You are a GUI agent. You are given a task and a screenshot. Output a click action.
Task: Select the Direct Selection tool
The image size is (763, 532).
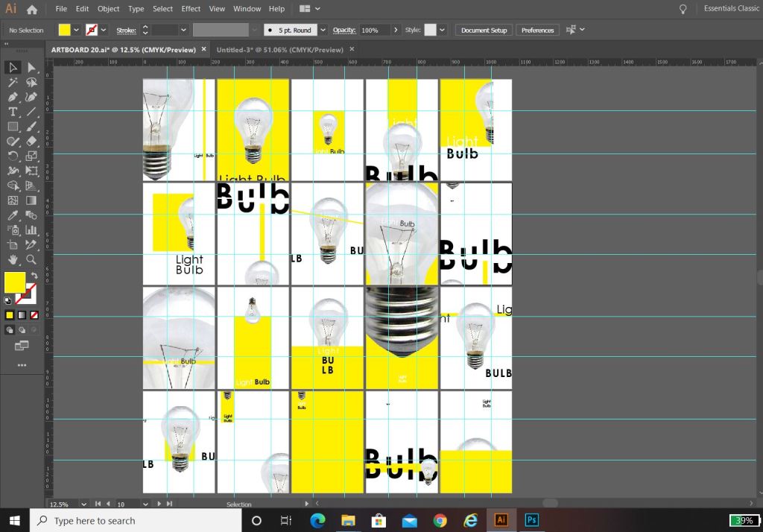(x=31, y=68)
